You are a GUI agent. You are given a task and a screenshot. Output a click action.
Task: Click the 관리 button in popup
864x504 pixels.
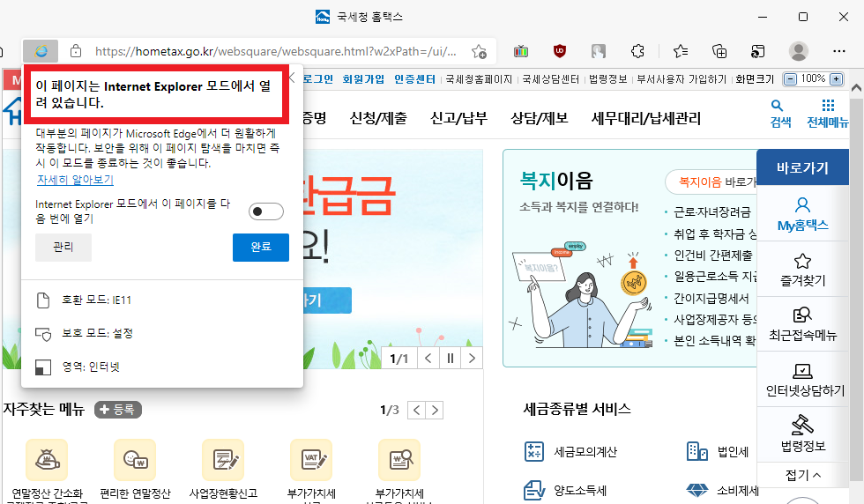click(63, 247)
